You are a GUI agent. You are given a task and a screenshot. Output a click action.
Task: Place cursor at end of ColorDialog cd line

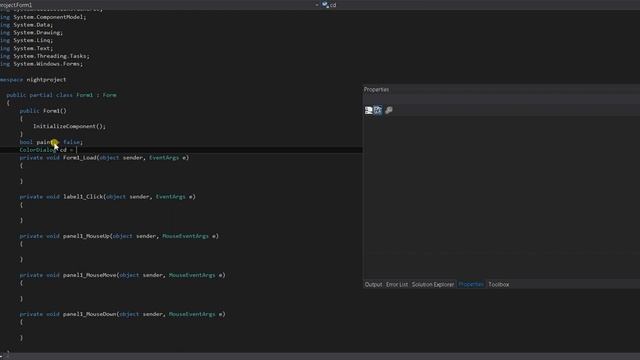point(76,150)
